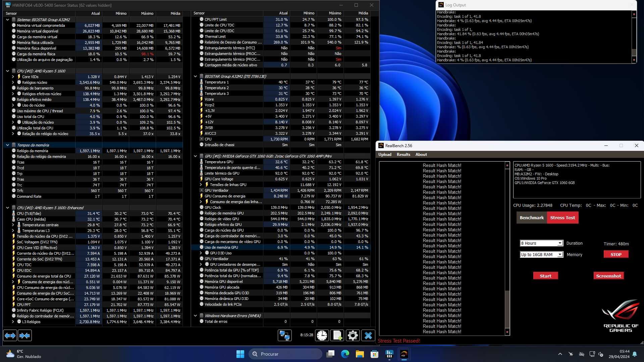The height and width of the screenshot is (362, 644).
Task: Collapse CPU [#0]: AMD Ryzen 5 1600 section
Action: click(7, 71)
